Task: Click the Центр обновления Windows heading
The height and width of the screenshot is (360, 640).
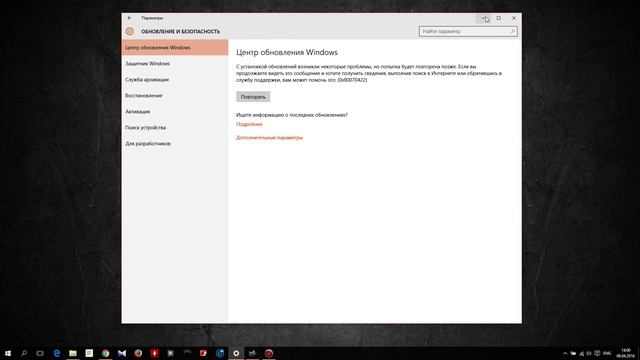Action: coord(287,52)
